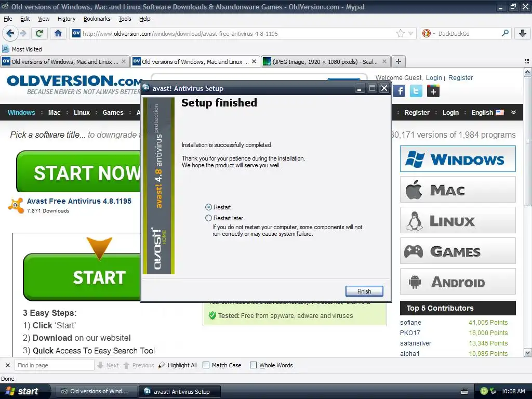Image resolution: width=532 pixels, height=399 pixels.
Task: Click Finish in the avast setup dialog
Action: (364, 291)
